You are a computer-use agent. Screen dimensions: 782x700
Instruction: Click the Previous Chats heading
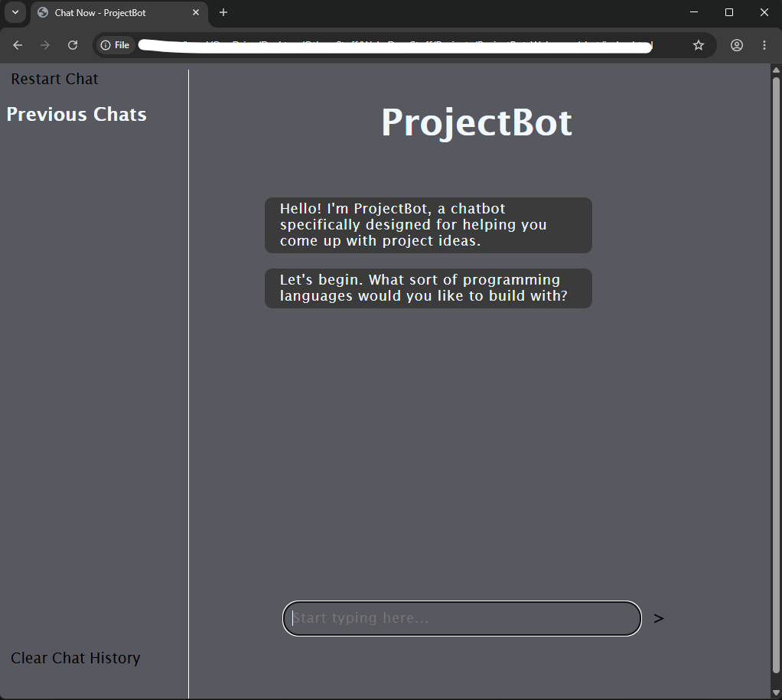pos(77,114)
